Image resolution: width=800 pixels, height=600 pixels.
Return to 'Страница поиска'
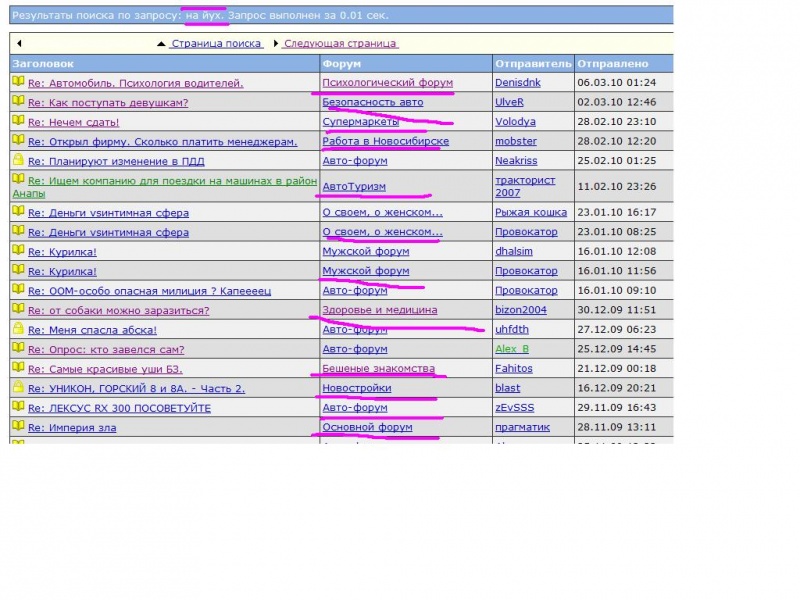point(216,44)
